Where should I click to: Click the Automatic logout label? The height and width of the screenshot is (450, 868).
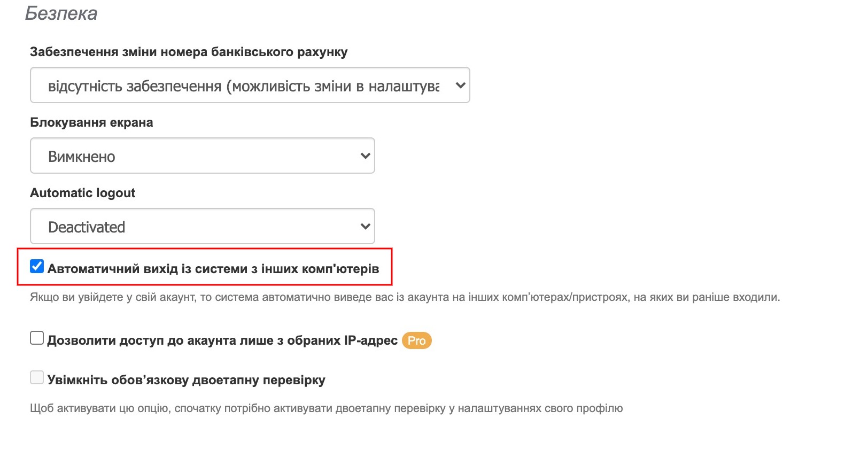(82, 193)
